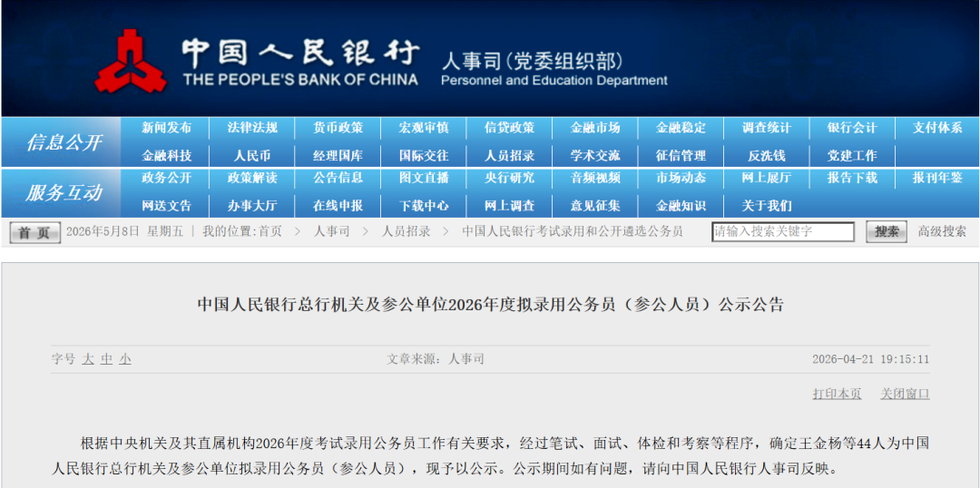
Task: Open 支付体系 menu entry
Action: 937,128
